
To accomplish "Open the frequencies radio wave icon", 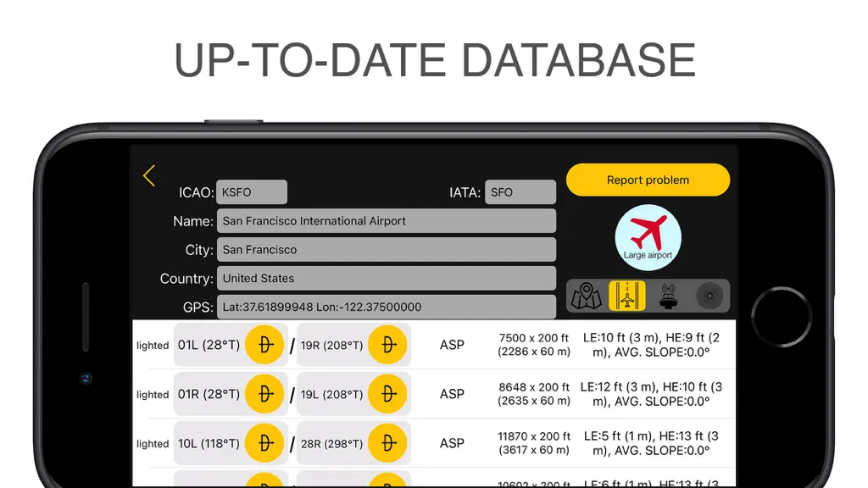I will (x=709, y=296).
